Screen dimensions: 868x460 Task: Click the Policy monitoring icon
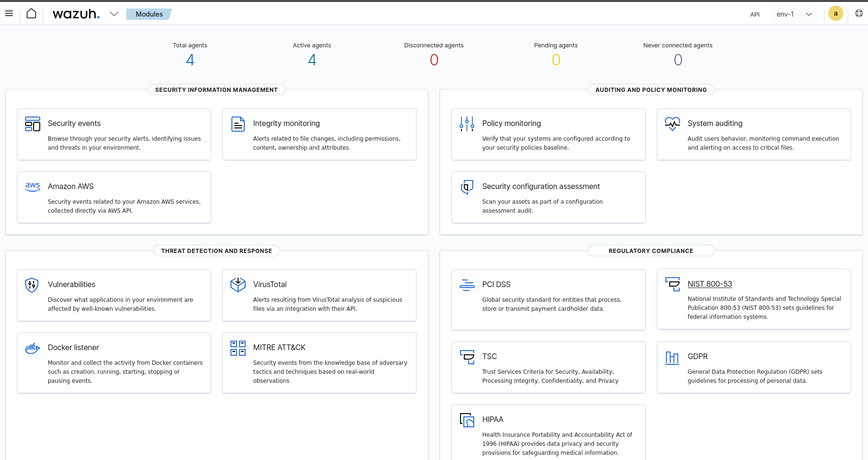[x=467, y=124]
